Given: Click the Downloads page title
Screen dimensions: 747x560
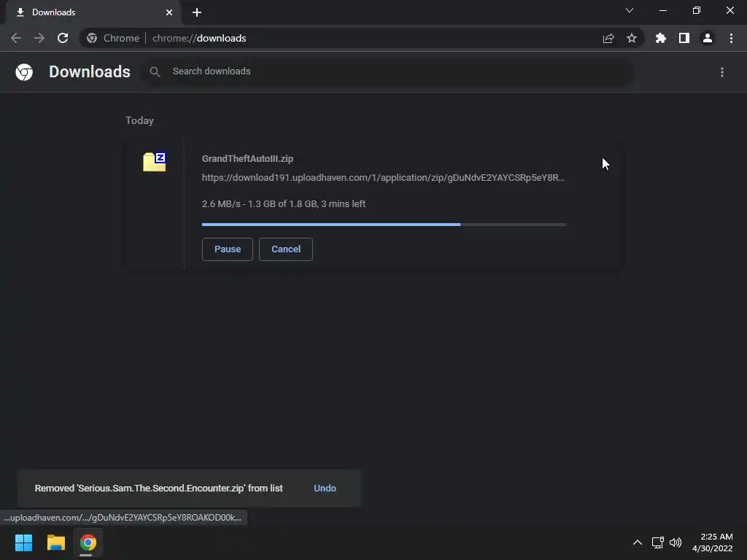Looking at the screenshot, I should [x=90, y=72].
